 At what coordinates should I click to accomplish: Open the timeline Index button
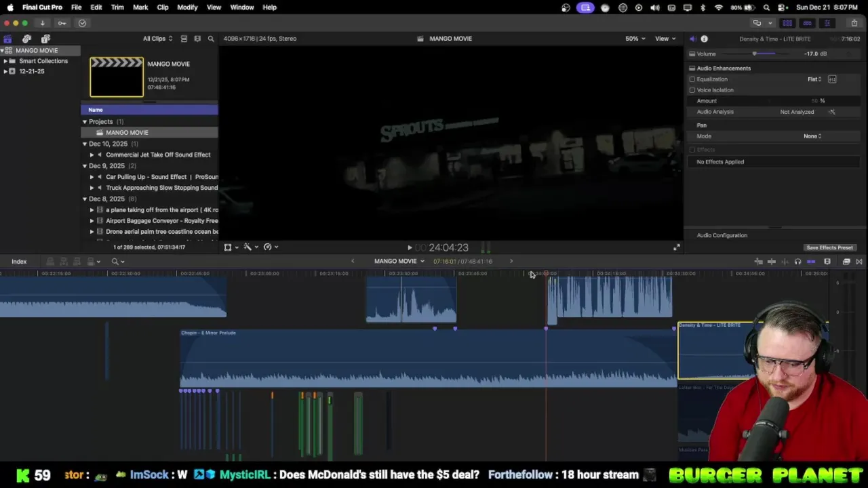[19, 262]
